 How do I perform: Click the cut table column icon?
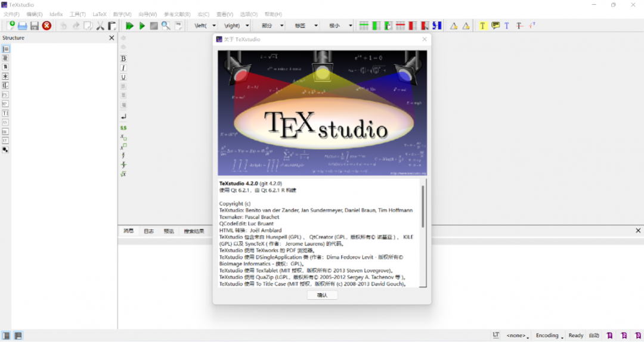coord(425,26)
